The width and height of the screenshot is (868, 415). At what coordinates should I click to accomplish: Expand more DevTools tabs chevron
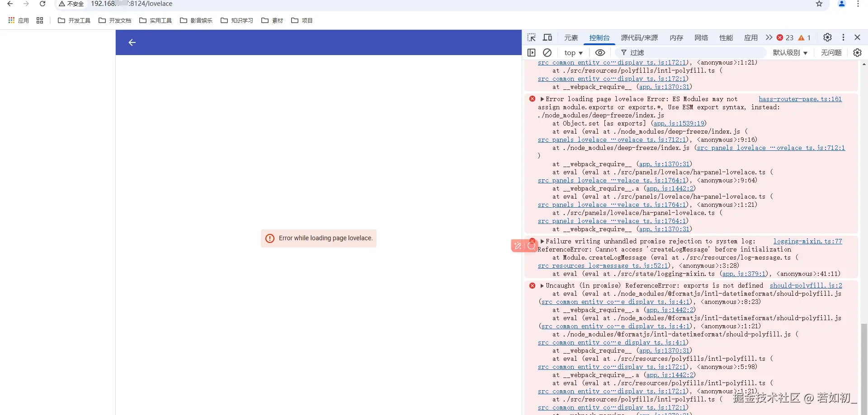[769, 37]
